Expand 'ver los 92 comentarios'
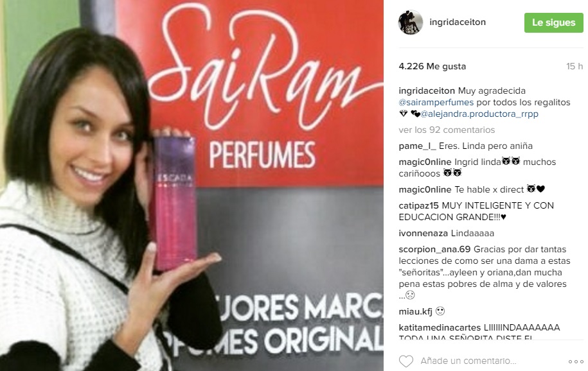The height and width of the screenshot is (371, 588). point(447,130)
